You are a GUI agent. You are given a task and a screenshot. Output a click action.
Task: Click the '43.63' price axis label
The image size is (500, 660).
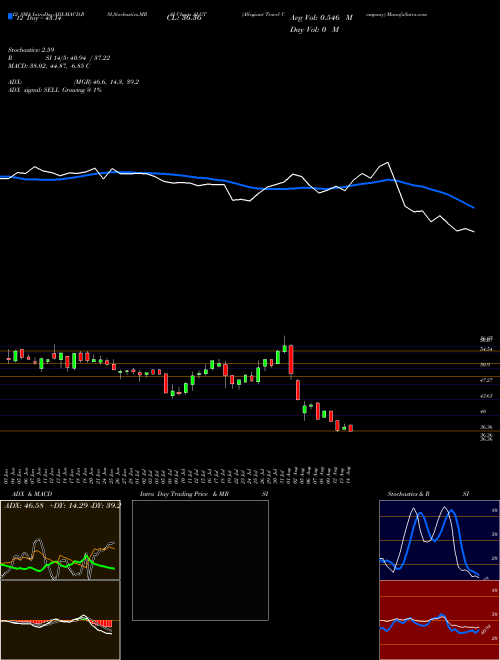[x=486, y=396]
